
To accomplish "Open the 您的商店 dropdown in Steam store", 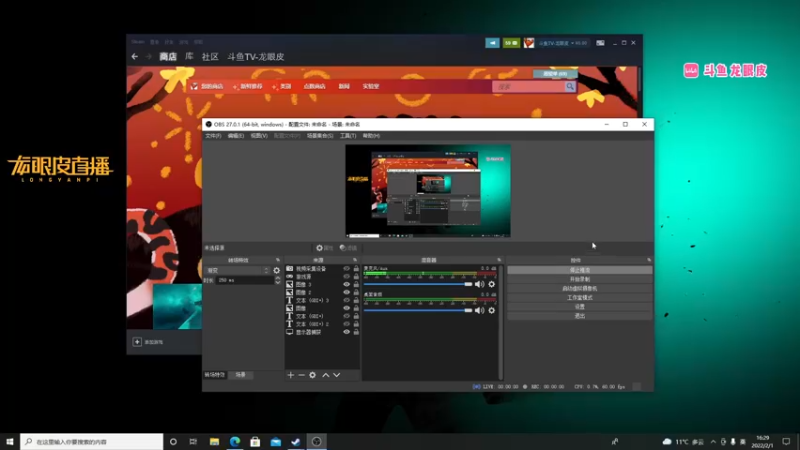I will [x=212, y=87].
